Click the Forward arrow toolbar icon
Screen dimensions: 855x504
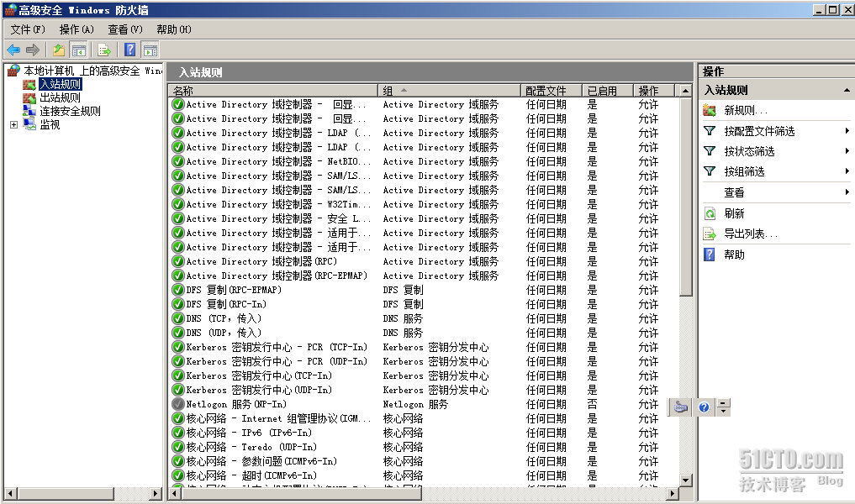[33, 50]
